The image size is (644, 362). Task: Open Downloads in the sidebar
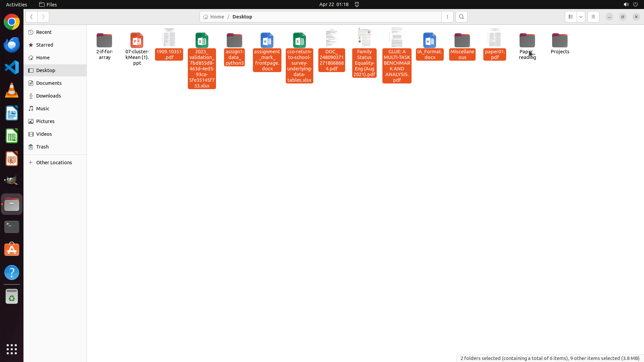pos(48,96)
